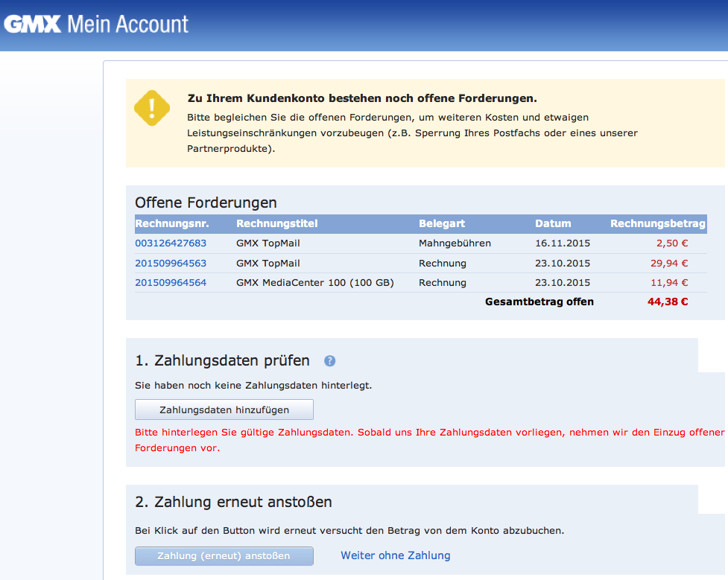
Task: Click the Datum column header
Action: click(x=553, y=223)
